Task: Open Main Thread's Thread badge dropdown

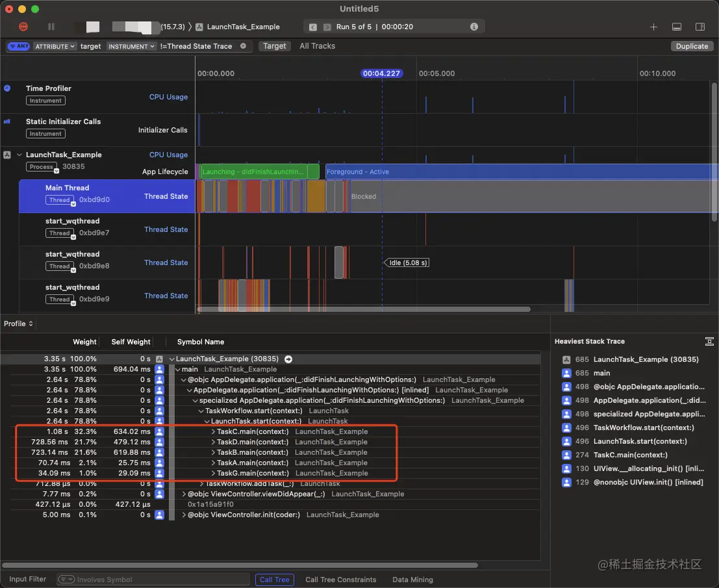Action: [60, 200]
